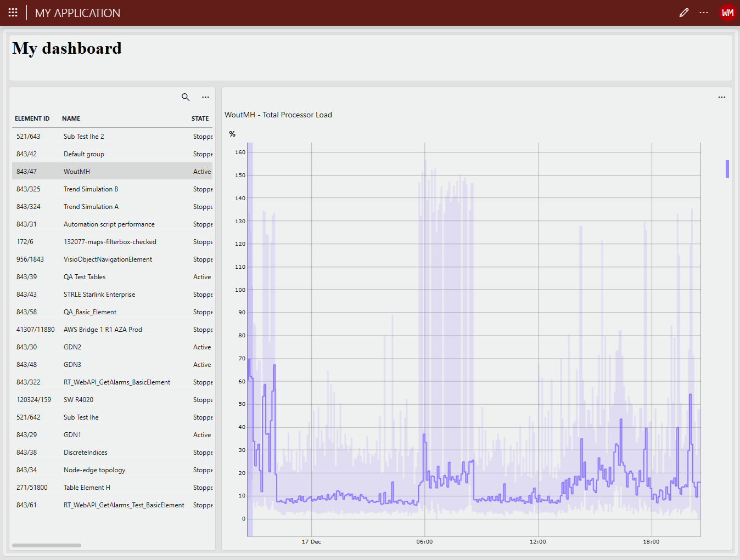The image size is (740, 560).
Task: Sort by the NAME column header
Action: pos(71,118)
